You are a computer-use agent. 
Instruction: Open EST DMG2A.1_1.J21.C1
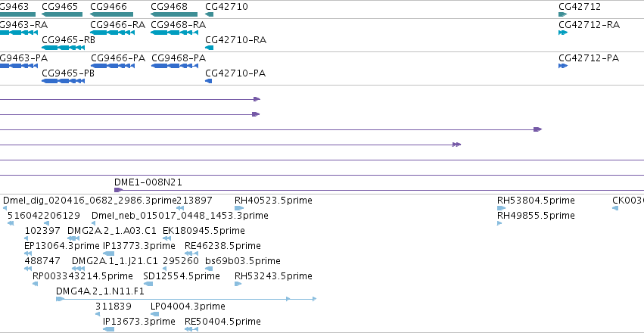click(78, 269)
